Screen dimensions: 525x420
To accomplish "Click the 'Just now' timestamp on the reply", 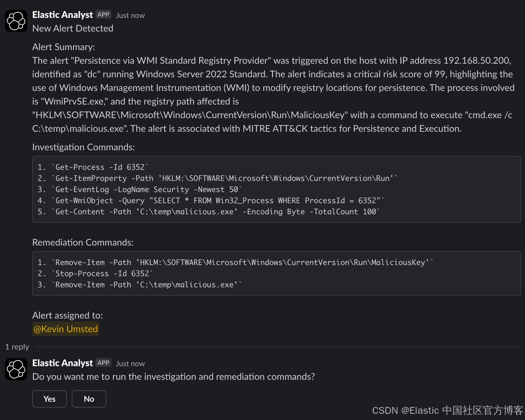I will point(130,364).
